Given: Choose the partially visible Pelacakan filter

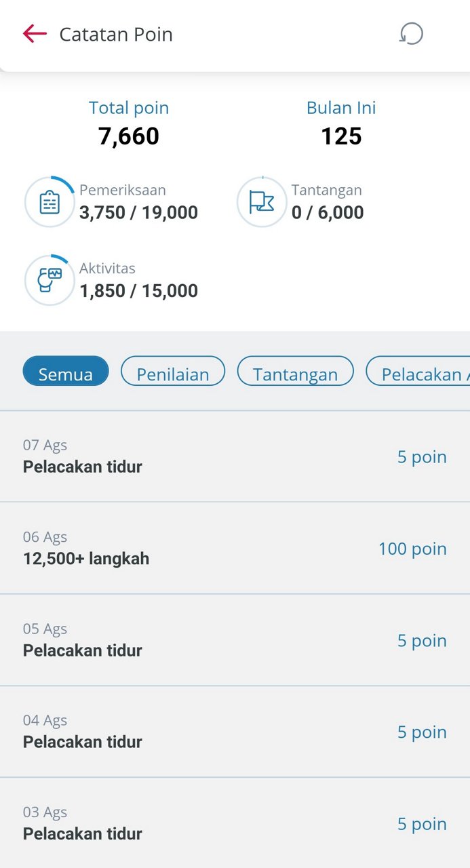Looking at the screenshot, I should (419, 372).
